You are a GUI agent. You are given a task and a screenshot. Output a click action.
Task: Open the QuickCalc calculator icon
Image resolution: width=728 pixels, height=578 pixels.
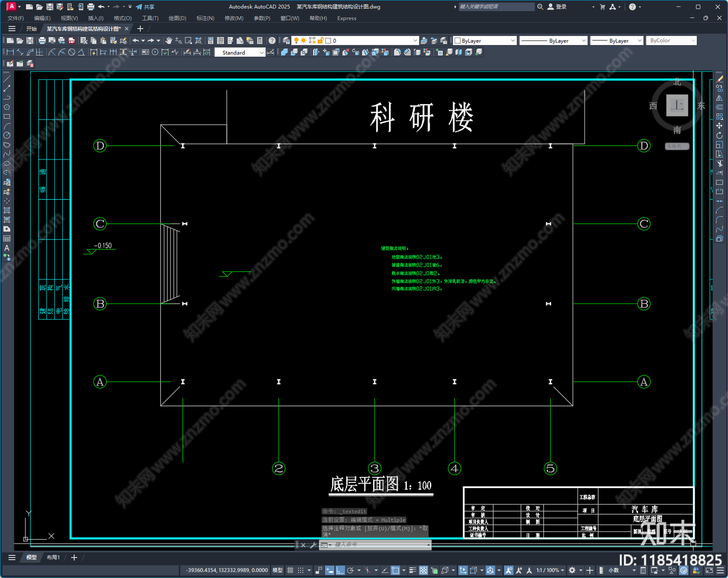(260, 41)
